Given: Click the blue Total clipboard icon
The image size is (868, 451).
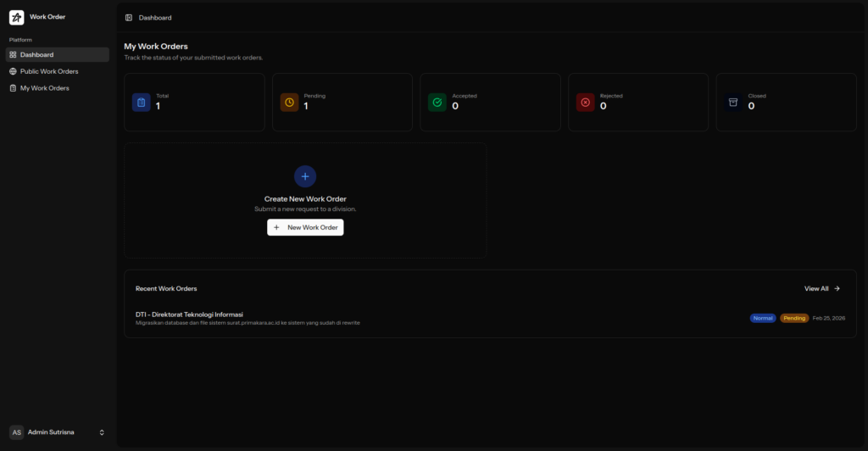Looking at the screenshot, I should (141, 103).
